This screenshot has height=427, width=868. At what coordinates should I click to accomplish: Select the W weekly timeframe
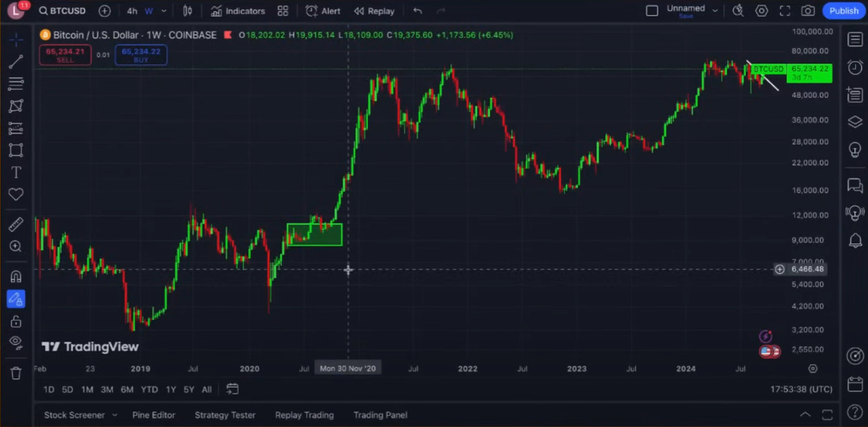coord(149,11)
